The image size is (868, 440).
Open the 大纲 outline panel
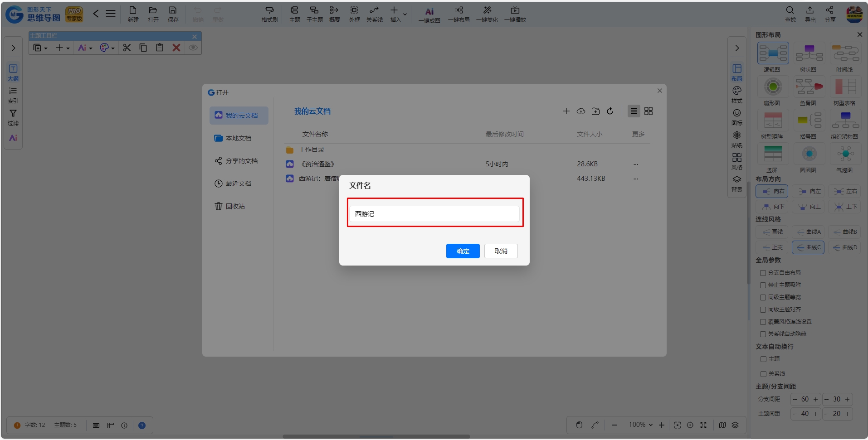13,73
